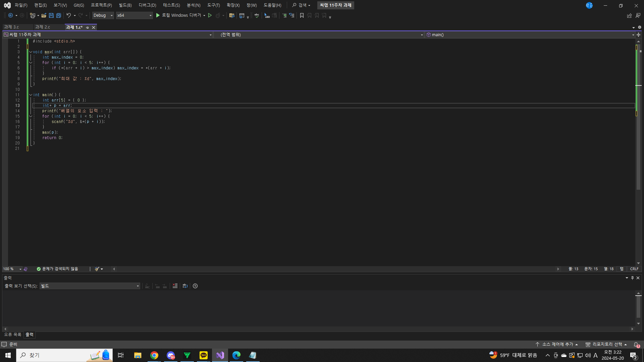644x362 pixels.
Task: Toggle word wrap in the output panel
Action: [x=185, y=286]
